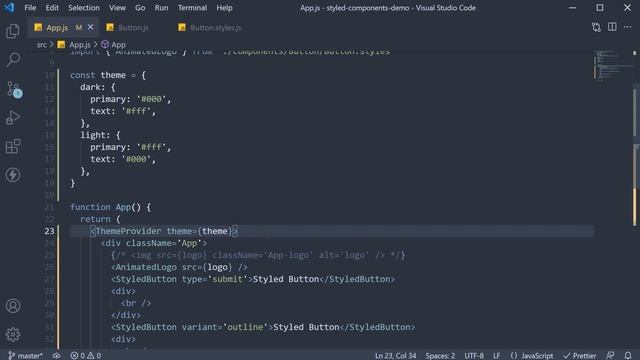Click the App symbol breadcrumb
This screenshot has width=640, height=360.
[x=113, y=44]
